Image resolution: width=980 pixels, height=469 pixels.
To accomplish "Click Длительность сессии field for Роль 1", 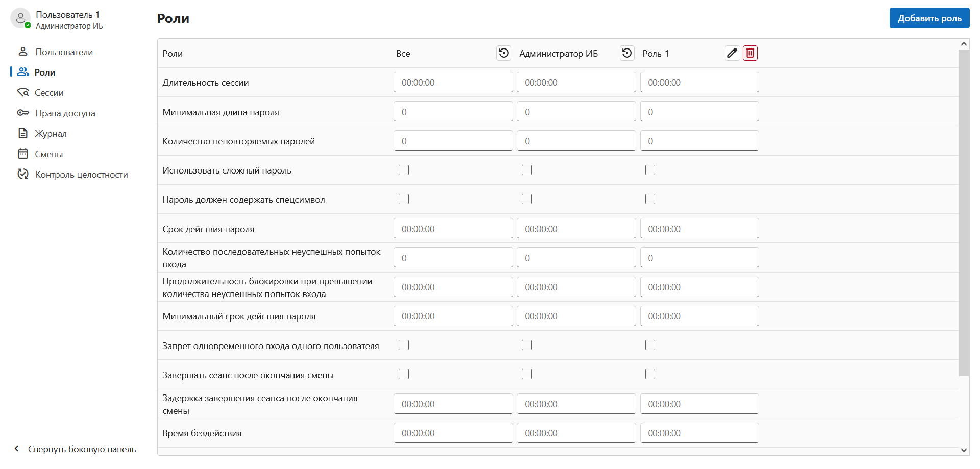I will 700,82.
